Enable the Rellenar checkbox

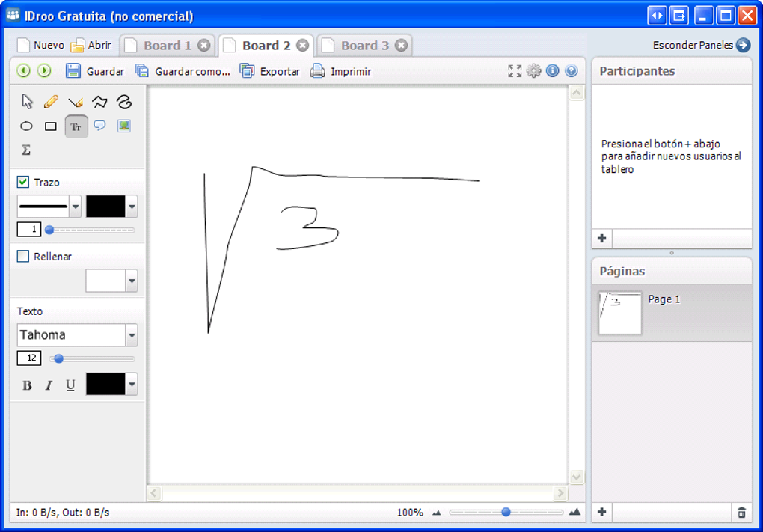[23, 256]
